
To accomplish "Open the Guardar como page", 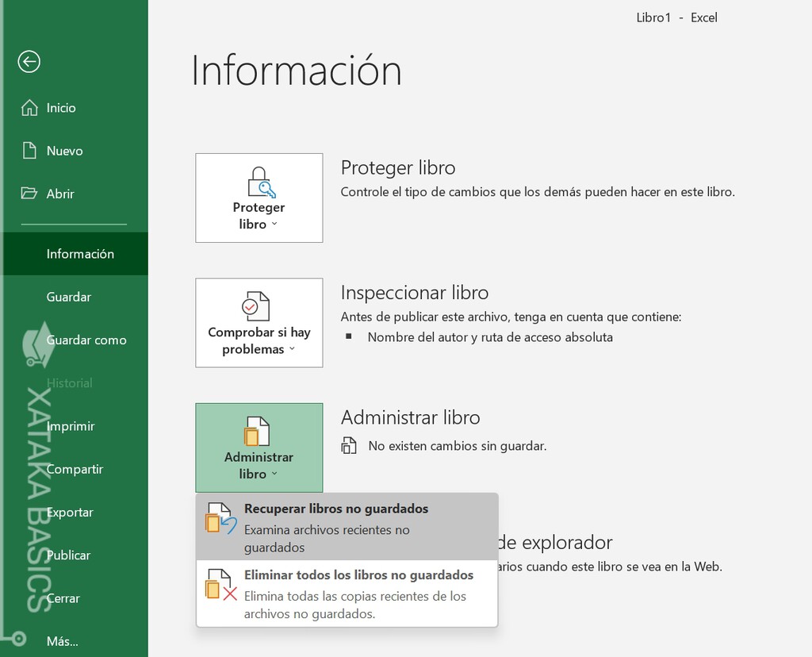I will (x=86, y=340).
